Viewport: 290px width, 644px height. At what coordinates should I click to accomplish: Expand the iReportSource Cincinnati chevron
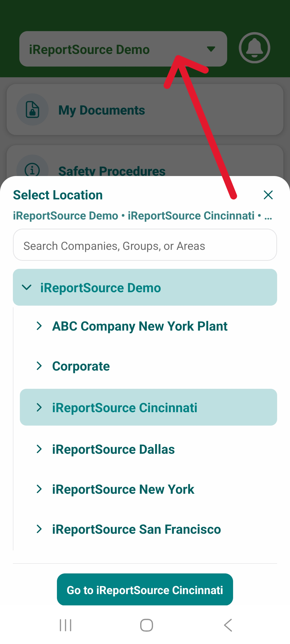[39, 408]
